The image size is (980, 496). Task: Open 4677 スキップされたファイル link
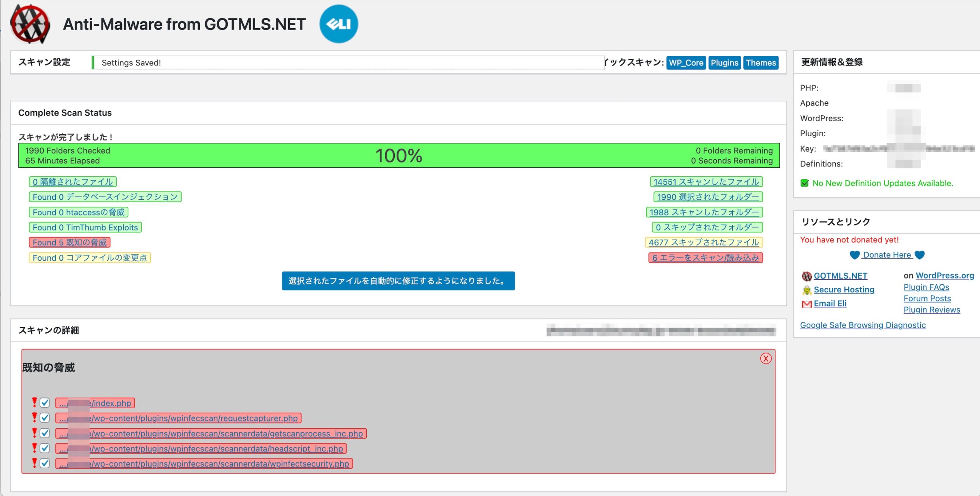point(704,242)
